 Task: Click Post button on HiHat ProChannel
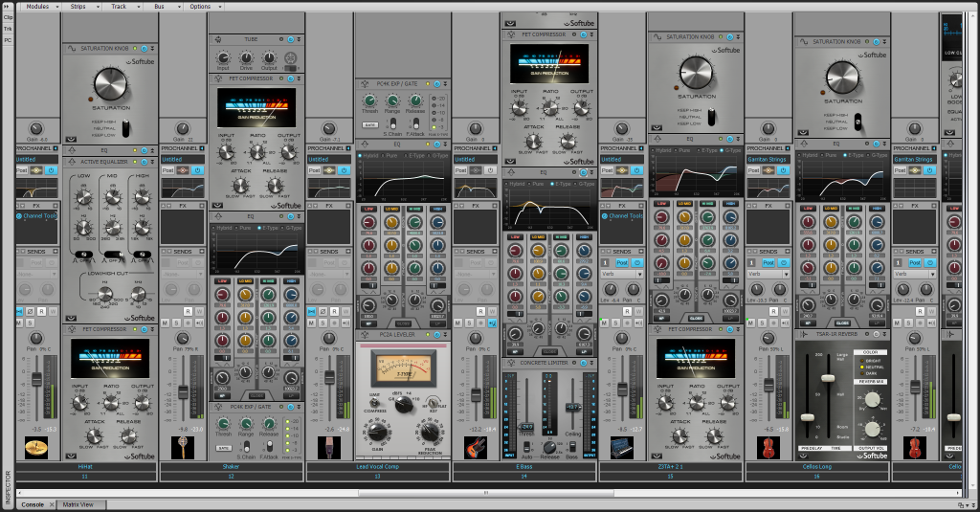22,170
